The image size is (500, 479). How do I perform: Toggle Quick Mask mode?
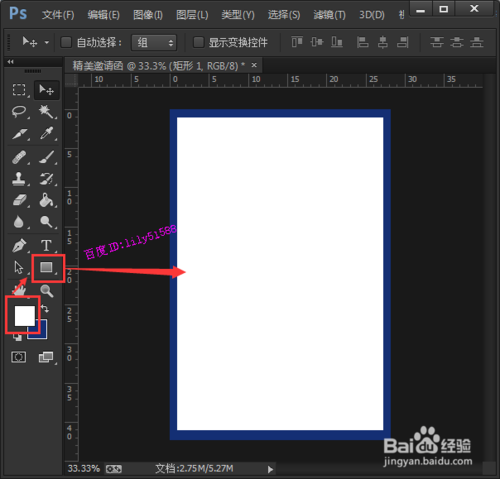19,357
